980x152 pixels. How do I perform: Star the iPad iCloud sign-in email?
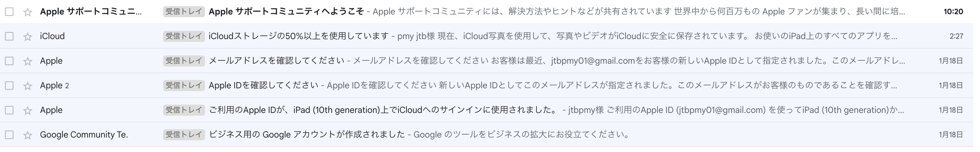(x=27, y=110)
